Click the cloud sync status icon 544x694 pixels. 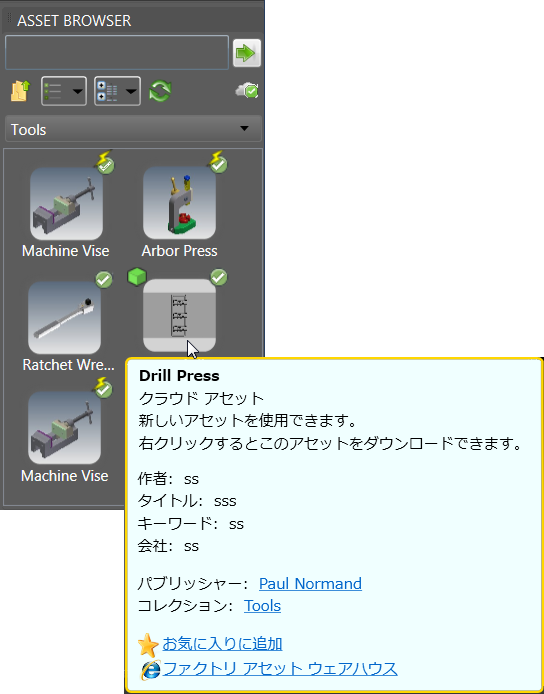247,91
